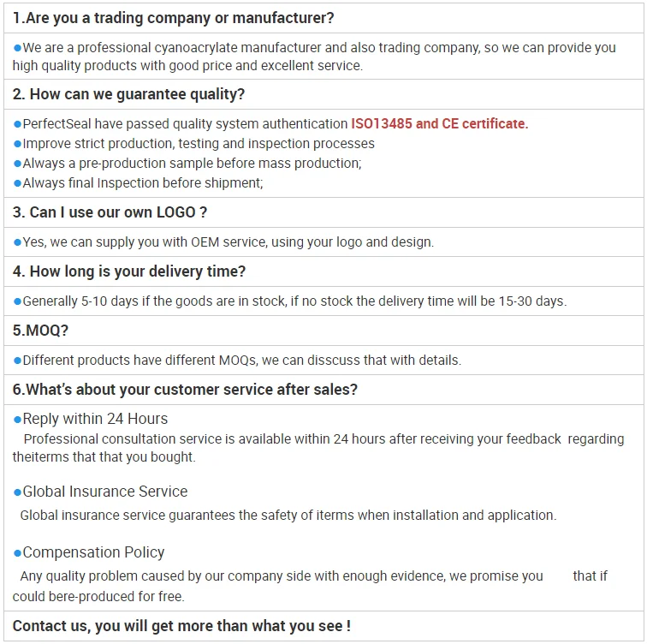The height and width of the screenshot is (644, 647).
Task: Click the bullet before 'Different products have different MOQs'
Action: [17, 361]
